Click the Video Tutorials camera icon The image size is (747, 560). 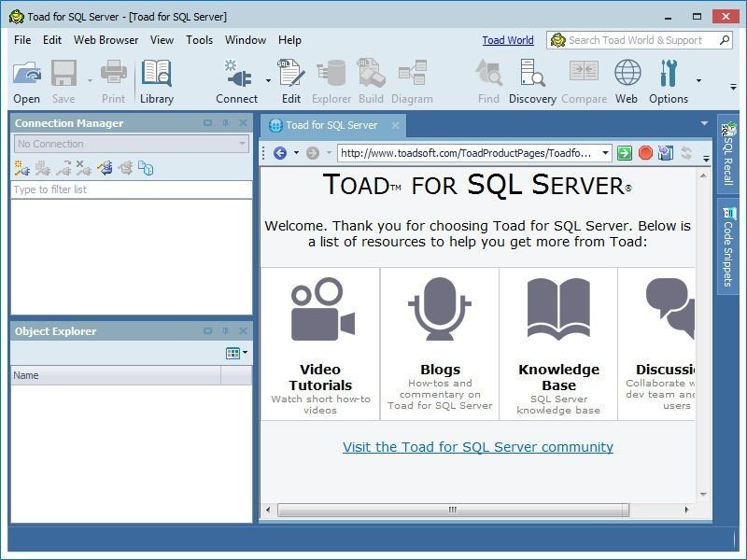click(323, 309)
